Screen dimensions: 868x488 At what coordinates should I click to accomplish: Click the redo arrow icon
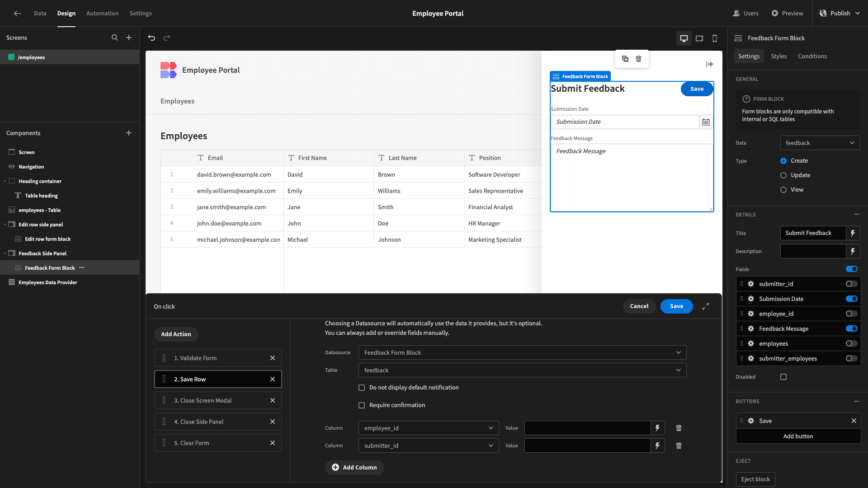point(167,38)
